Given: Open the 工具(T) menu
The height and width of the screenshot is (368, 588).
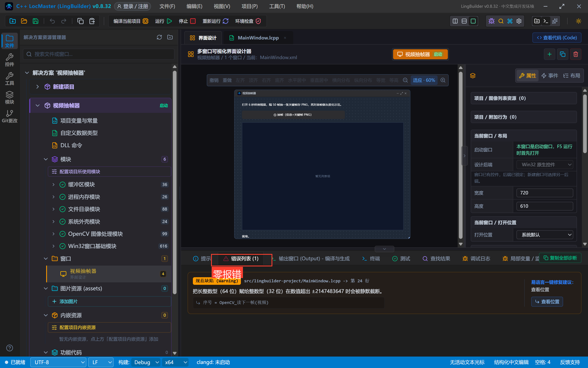Looking at the screenshot, I should (277, 6).
